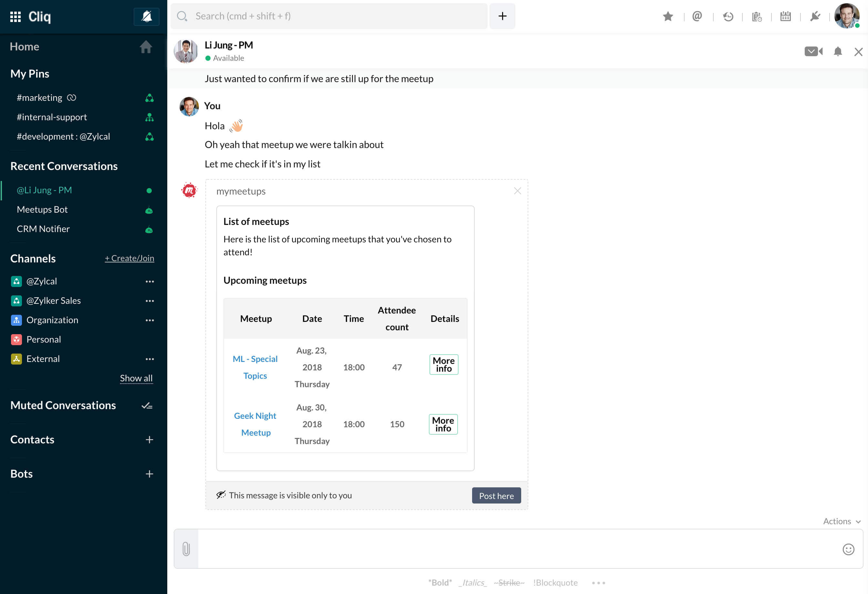
Task: Open the Contacts section
Action: point(33,440)
